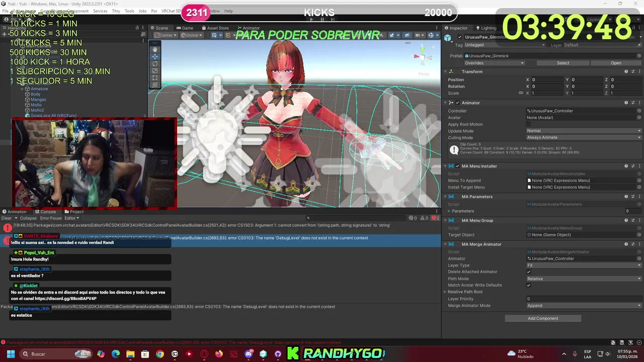
Task: Open Transform component help icon
Action: coord(626,71)
